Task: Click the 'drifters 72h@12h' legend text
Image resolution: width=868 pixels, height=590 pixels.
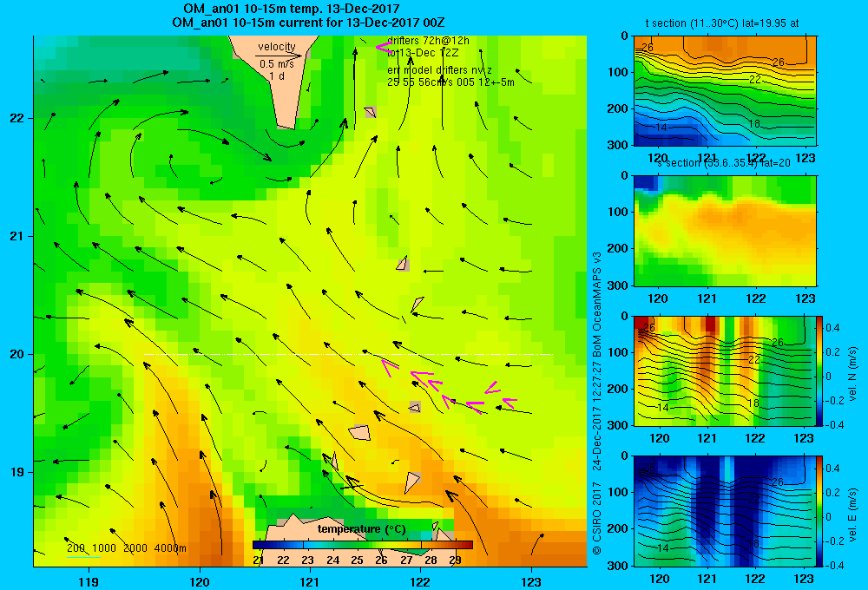Action: [428, 41]
